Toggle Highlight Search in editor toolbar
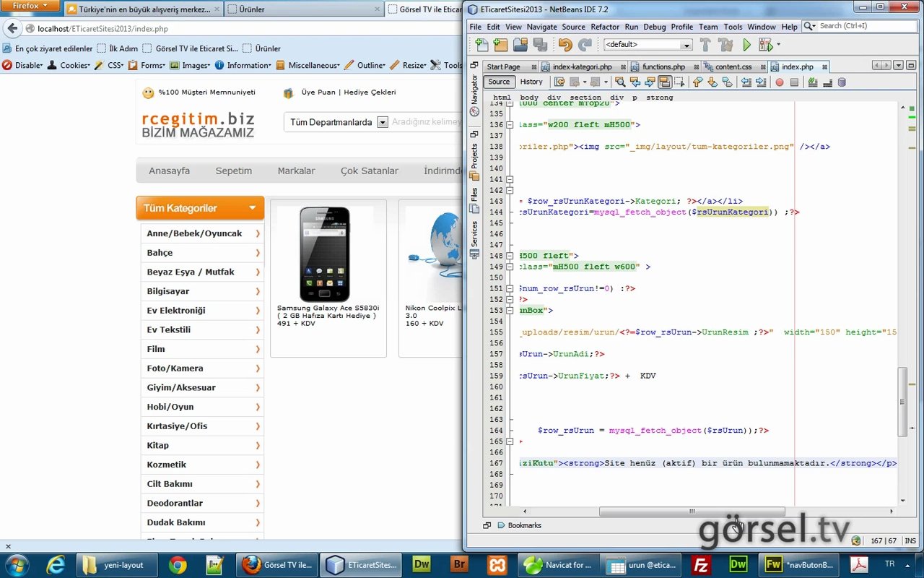Viewport: 924px width, 578px height. pos(665,82)
